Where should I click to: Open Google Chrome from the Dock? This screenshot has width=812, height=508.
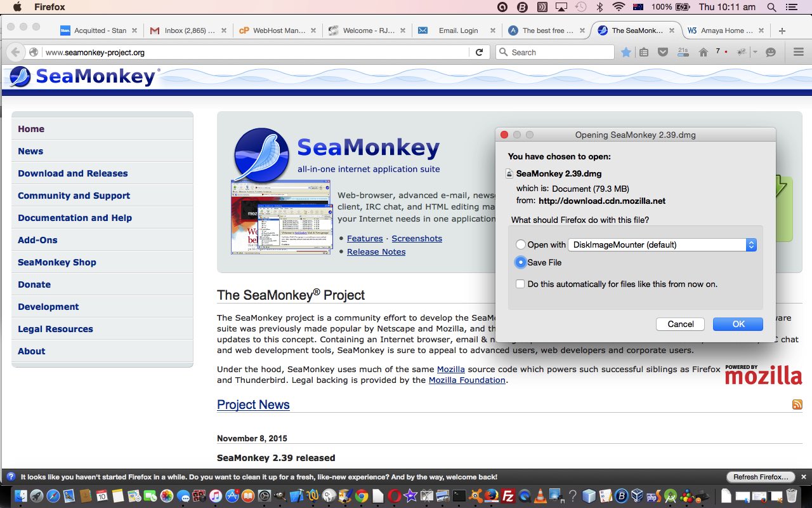coord(362,496)
